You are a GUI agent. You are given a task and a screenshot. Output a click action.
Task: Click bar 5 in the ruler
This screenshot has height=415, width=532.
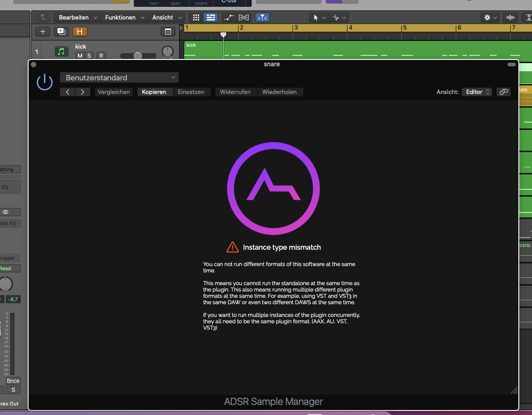[405, 28]
